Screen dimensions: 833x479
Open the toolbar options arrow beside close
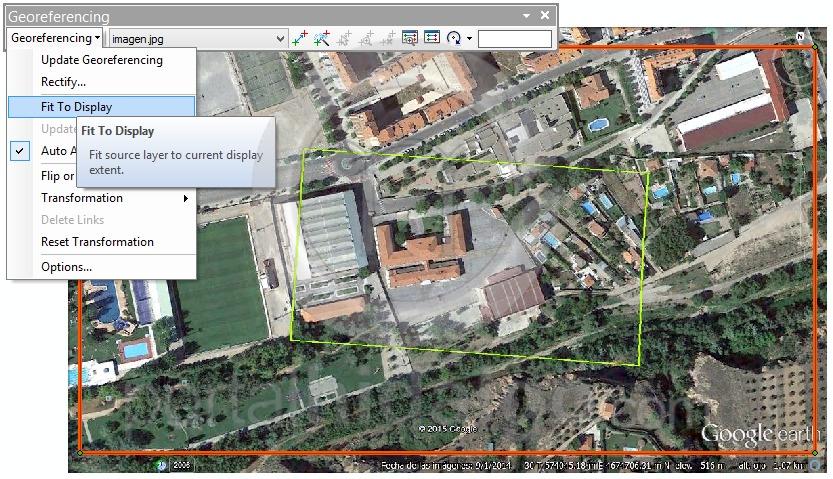click(527, 16)
